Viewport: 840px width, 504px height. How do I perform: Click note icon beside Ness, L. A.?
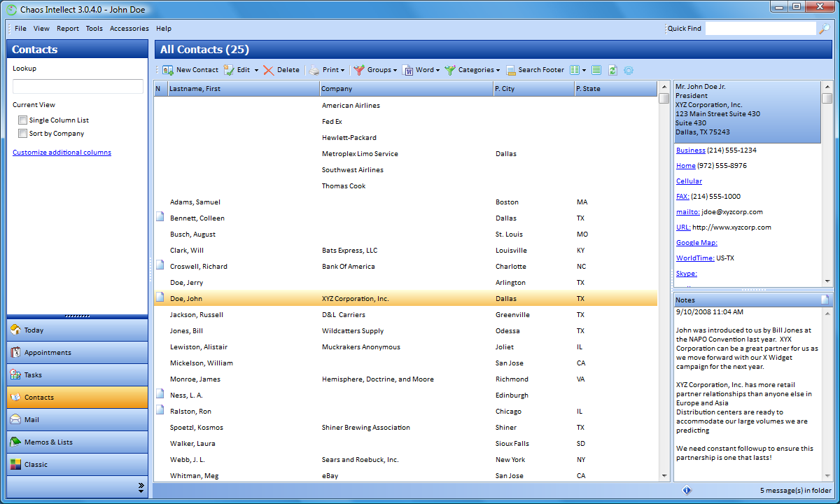click(x=160, y=394)
